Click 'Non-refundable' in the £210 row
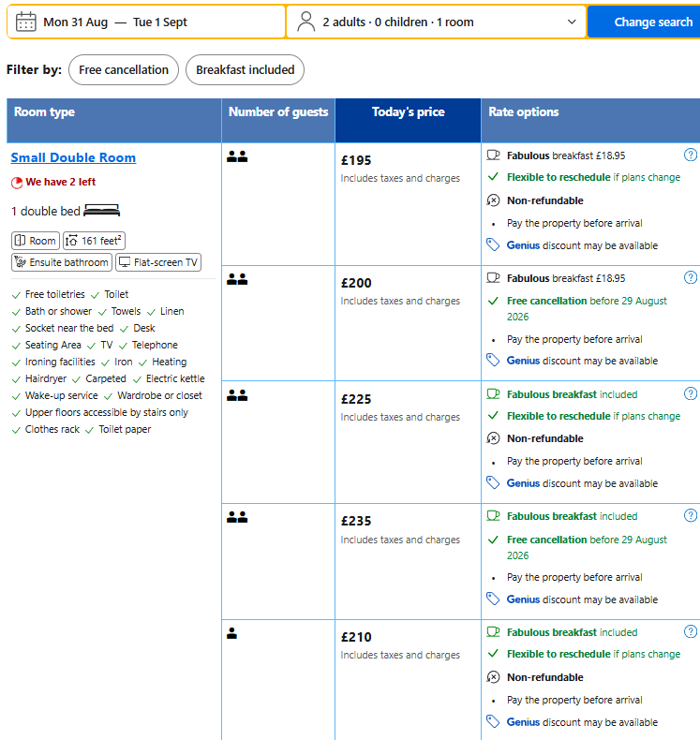The height and width of the screenshot is (740, 700). [545, 677]
